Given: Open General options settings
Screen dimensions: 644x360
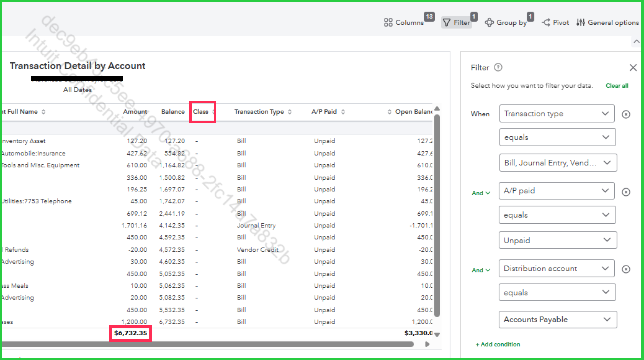Looking at the screenshot, I should [x=607, y=22].
